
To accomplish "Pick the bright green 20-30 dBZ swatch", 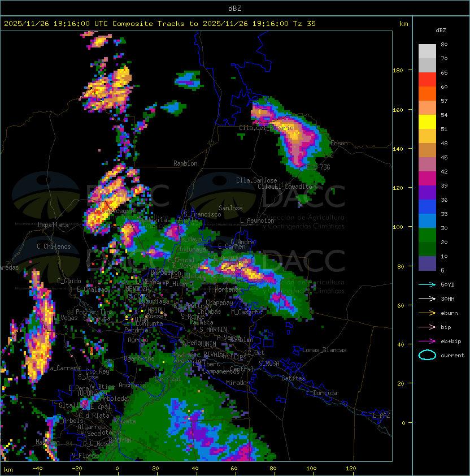I will click(x=427, y=235).
